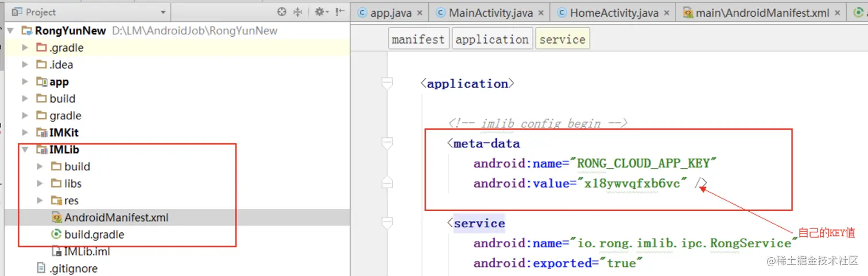
Task: Click the application breadcrumb
Action: (x=492, y=40)
